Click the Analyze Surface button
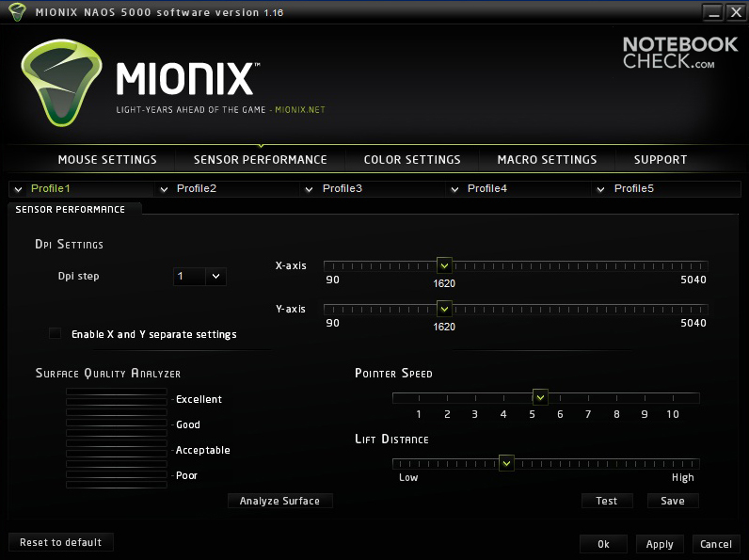Screen dimensions: 749x560 [279, 501]
